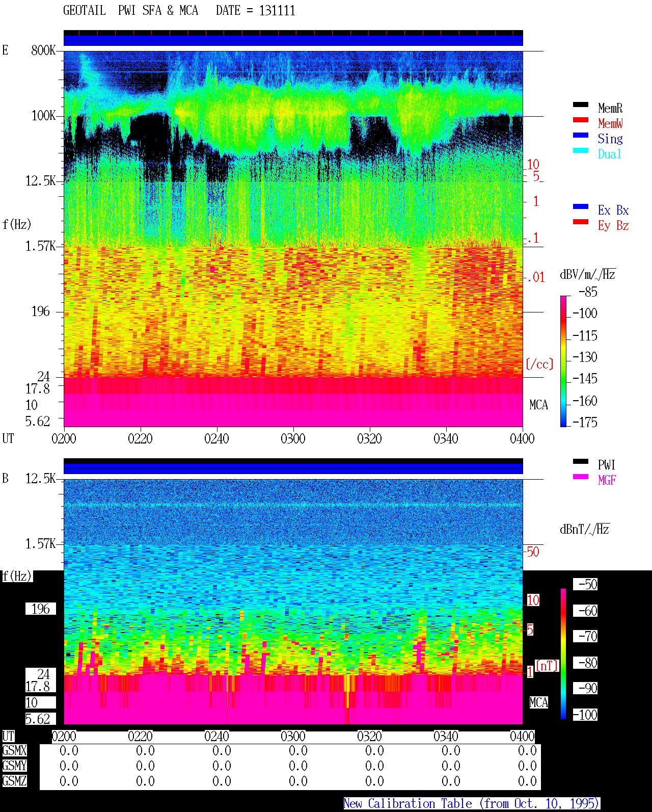Click the GSMY row label

[14, 766]
